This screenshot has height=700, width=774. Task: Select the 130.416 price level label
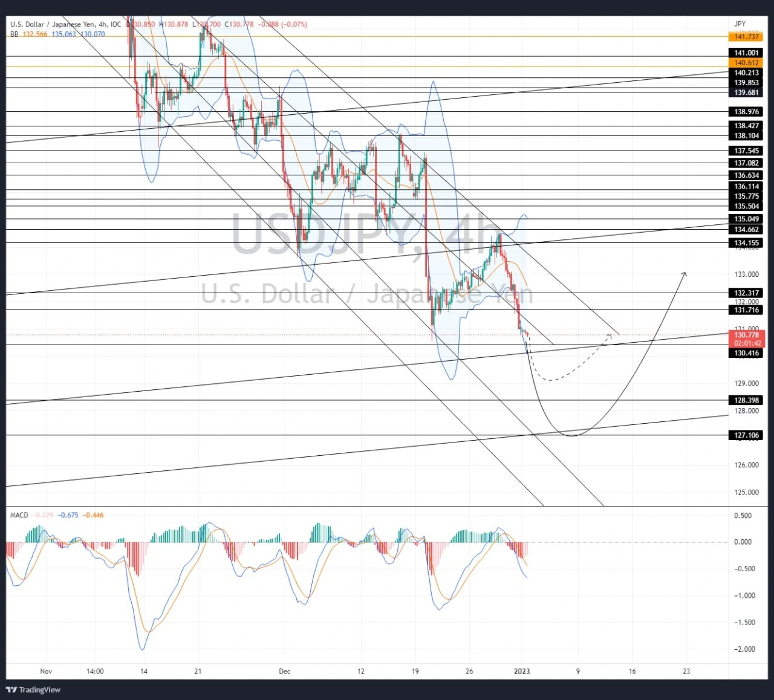(x=746, y=353)
